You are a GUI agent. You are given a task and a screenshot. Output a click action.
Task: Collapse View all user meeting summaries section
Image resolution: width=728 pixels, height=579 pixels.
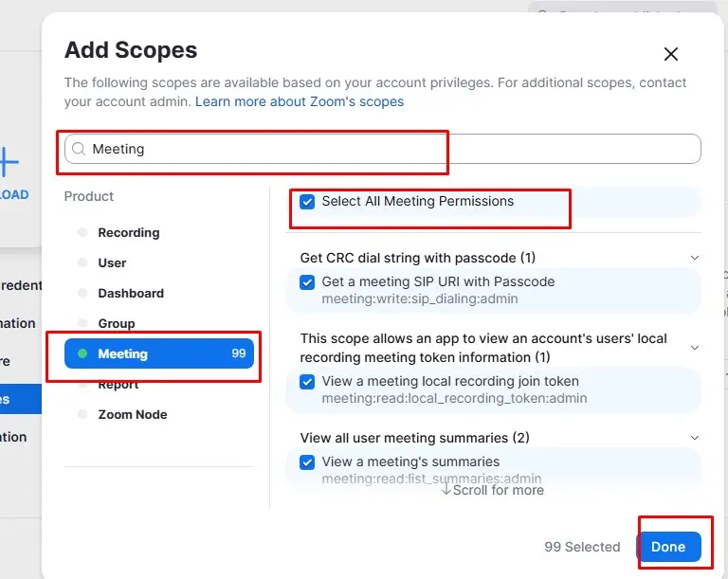tap(695, 438)
